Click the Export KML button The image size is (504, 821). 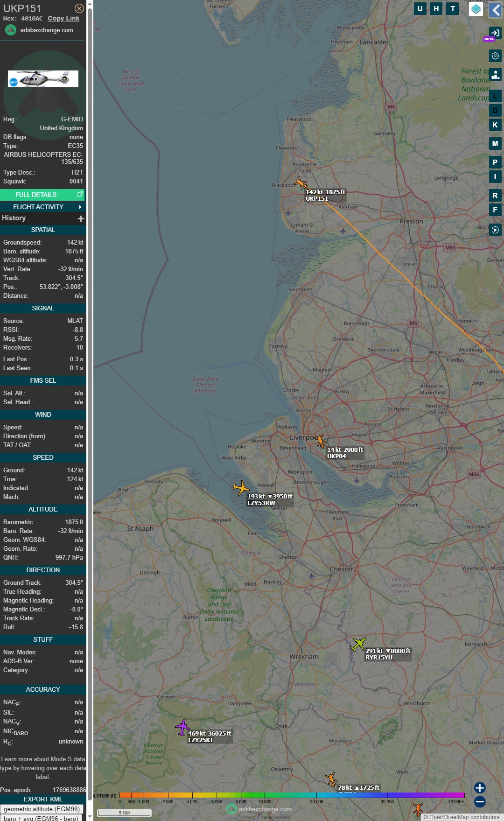(43, 799)
